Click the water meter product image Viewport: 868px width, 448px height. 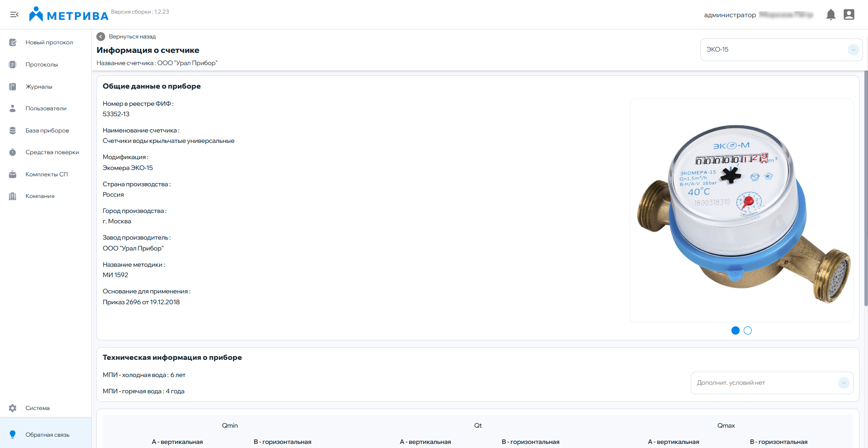pos(741,211)
